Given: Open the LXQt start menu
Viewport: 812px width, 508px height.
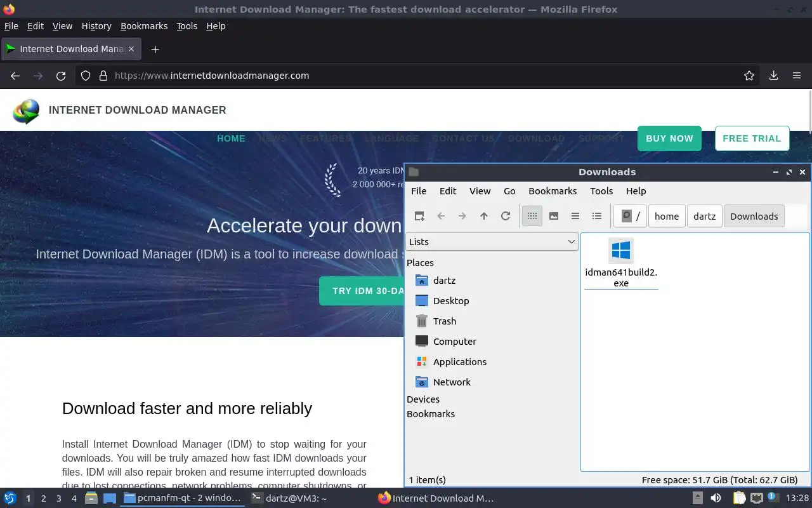Looking at the screenshot, I should [x=10, y=498].
